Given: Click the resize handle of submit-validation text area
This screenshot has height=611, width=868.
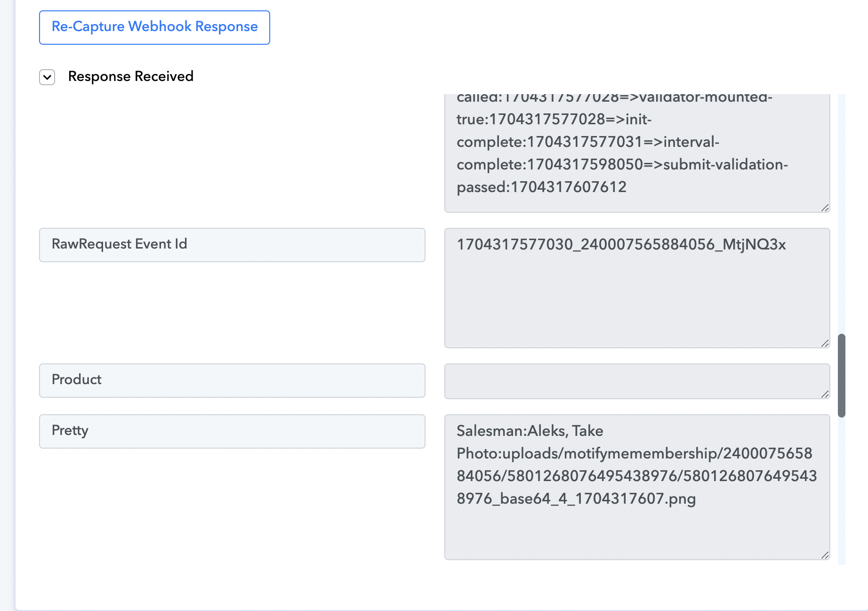Looking at the screenshot, I should coord(825,208).
